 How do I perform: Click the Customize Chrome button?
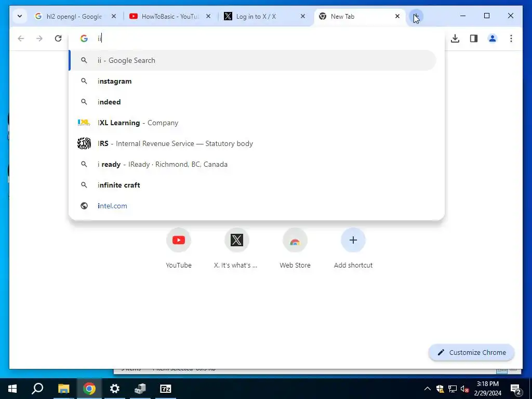click(x=472, y=353)
